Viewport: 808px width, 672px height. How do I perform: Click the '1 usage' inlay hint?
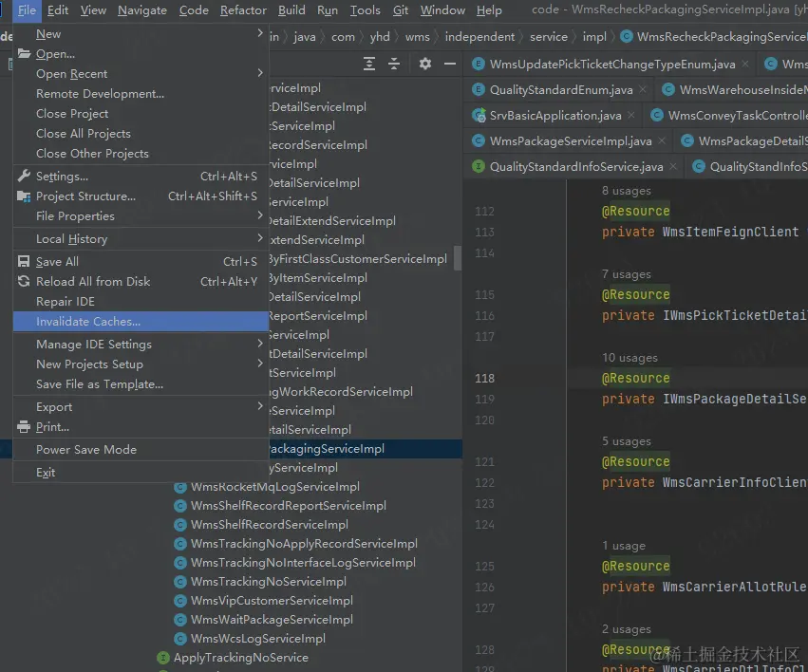(624, 546)
